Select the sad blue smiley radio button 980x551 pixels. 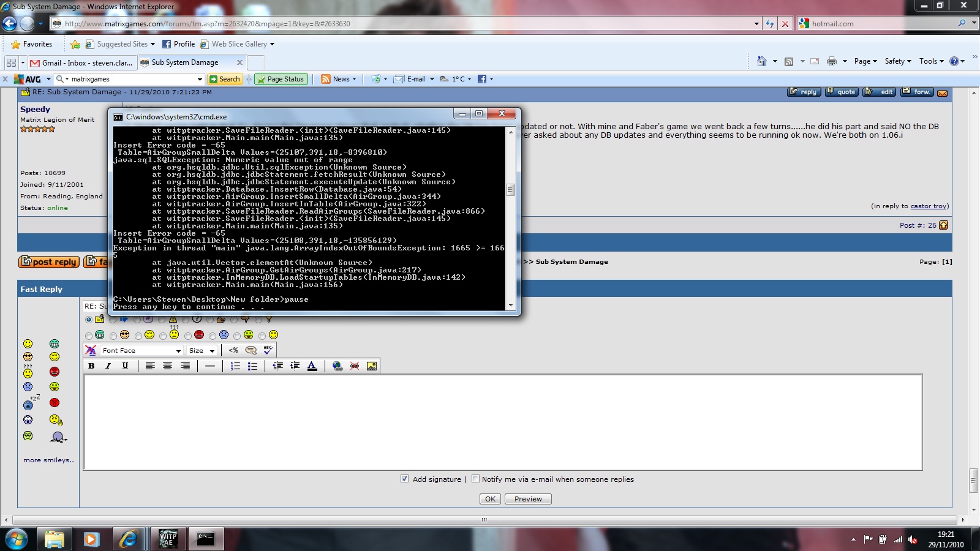pos(213,335)
